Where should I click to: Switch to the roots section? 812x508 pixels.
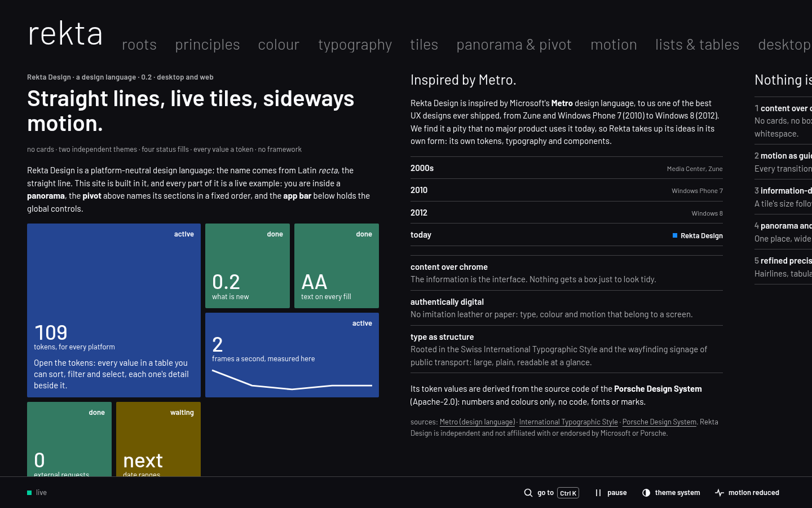click(139, 44)
